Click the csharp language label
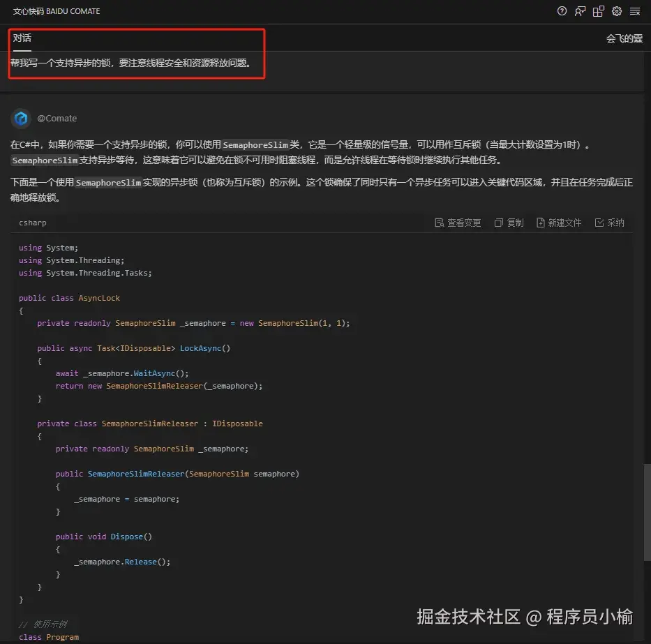Image resolution: width=651 pixels, height=644 pixels. (32, 222)
